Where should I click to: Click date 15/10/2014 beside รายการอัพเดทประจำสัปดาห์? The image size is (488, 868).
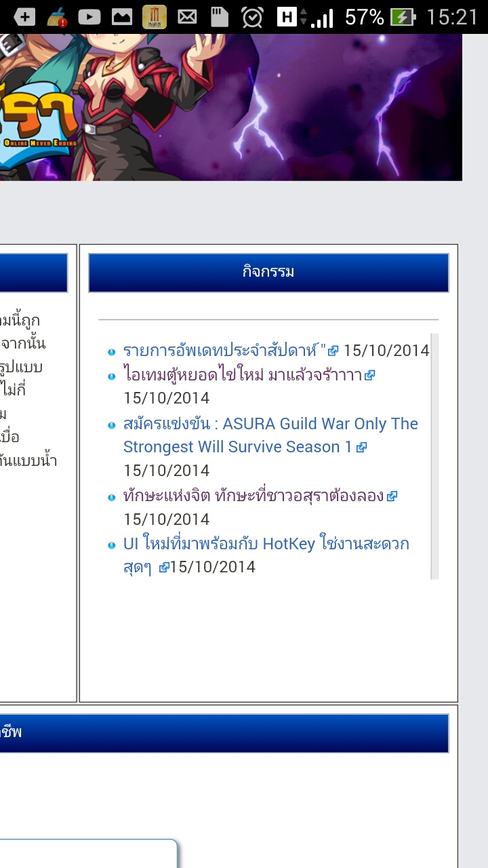pyautogui.click(x=386, y=351)
